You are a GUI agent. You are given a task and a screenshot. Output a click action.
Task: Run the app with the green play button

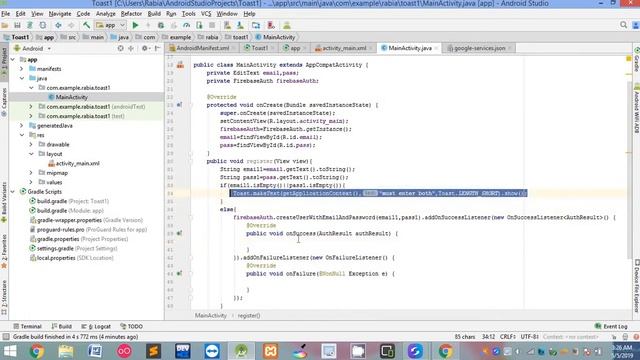(x=136, y=25)
